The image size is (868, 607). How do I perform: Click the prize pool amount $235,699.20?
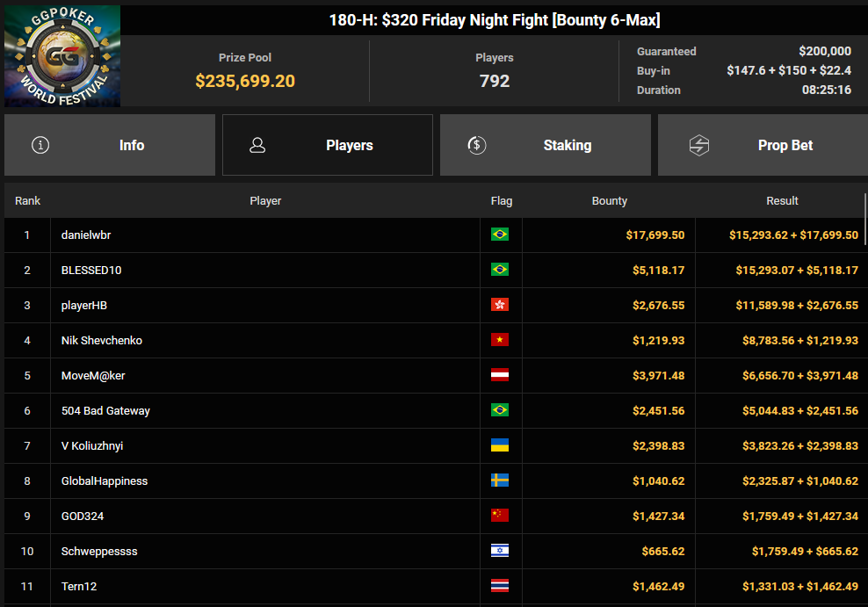(245, 81)
